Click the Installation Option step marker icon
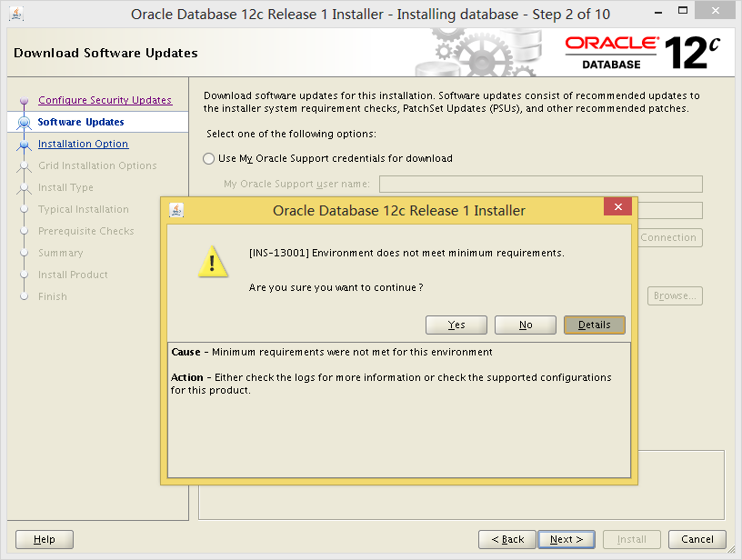The width and height of the screenshot is (742, 560). point(25,144)
